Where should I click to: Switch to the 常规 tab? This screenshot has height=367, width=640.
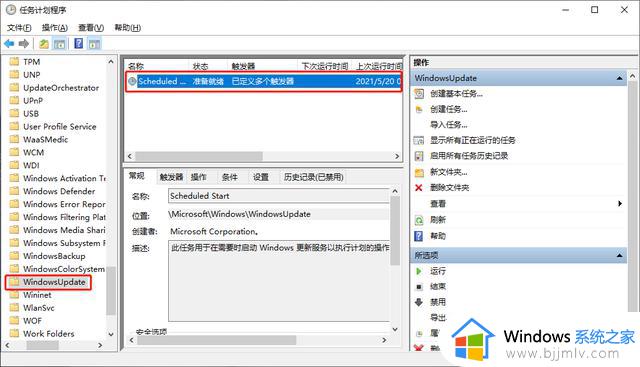click(137, 176)
